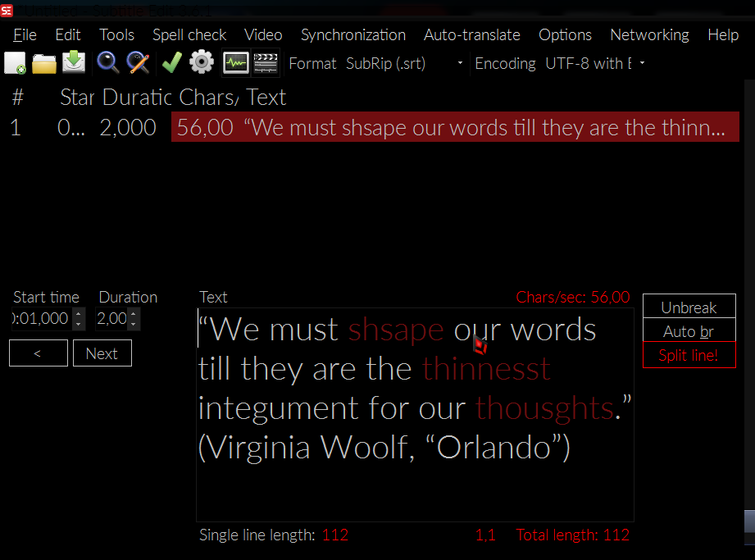Open Replace with magnifier-pencil icon
The image size is (755, 560).
138,63
